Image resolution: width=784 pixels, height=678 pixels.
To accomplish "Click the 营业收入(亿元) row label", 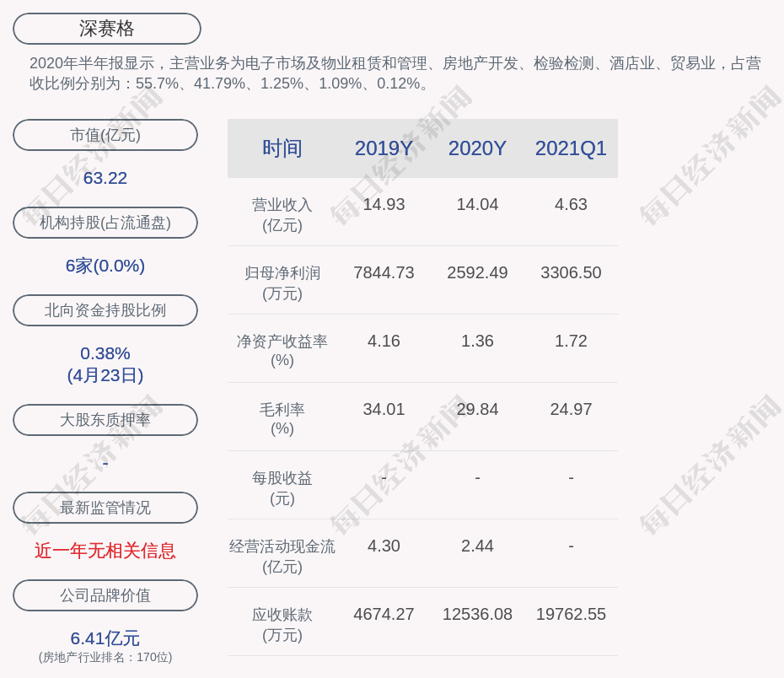I will [282, 215].
